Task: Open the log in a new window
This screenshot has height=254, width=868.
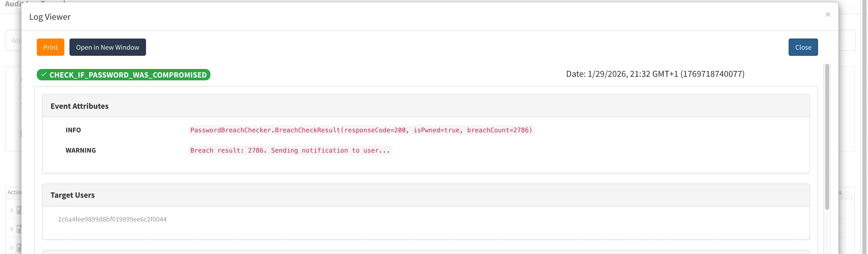Action: pyautogui.click(x=107, y=47)
